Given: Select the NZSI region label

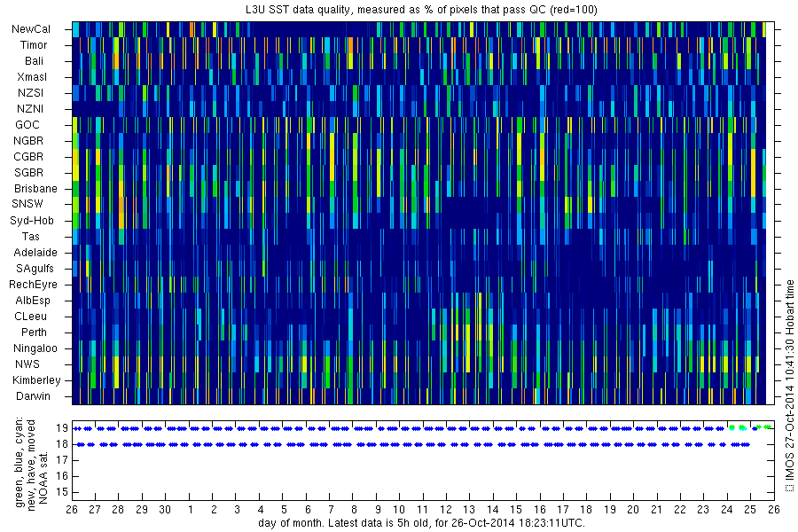Looking at the screenshot, I should pyautogui.click(x=30, y=92).
